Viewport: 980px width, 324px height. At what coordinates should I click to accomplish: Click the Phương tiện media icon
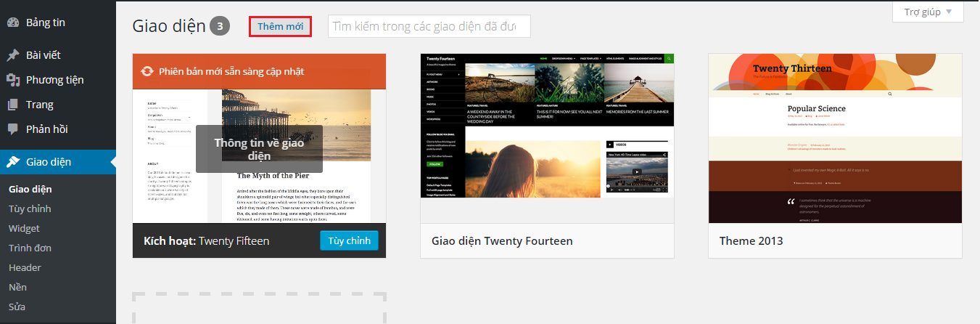pos(13,80)
